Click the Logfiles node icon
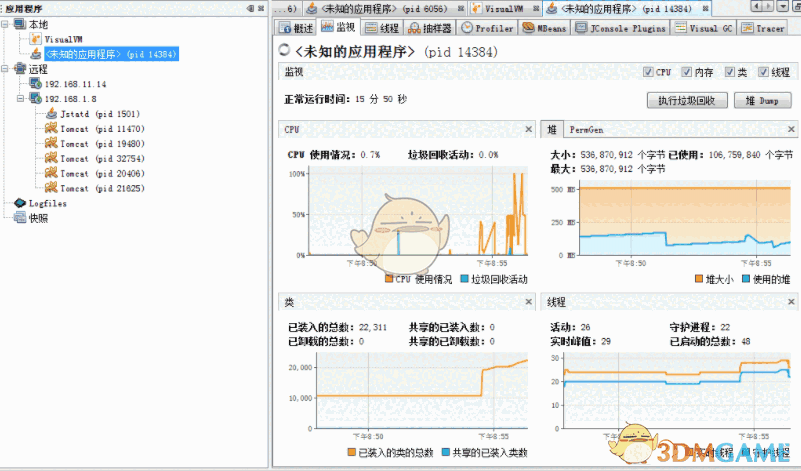801x471 pixels. [x=20, y=203]
